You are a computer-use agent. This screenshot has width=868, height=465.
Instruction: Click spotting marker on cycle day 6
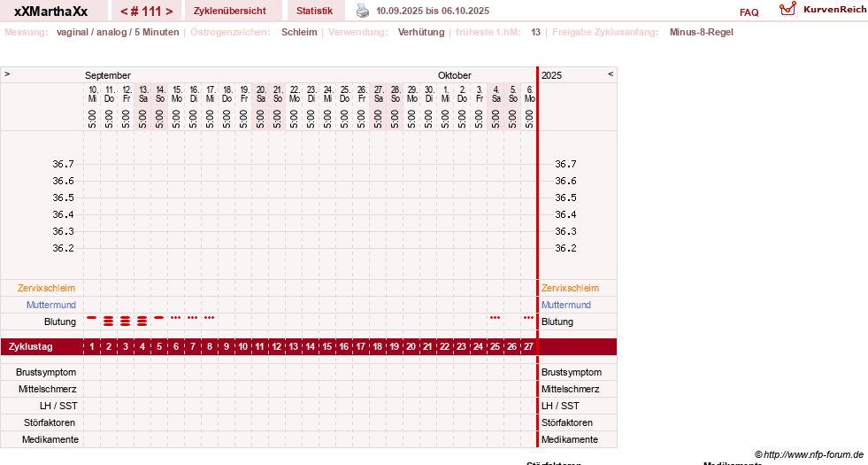(x=175, y=318)
